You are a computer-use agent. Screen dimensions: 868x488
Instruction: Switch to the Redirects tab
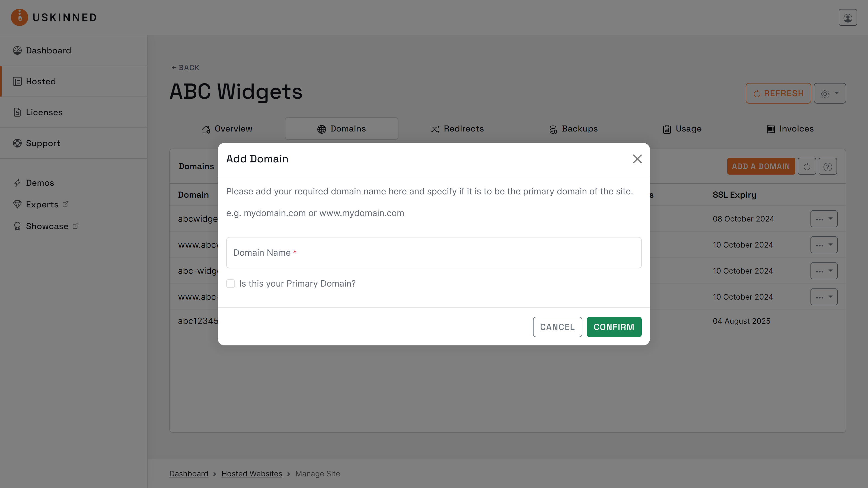pyautogui.click(x=457, y=128)
